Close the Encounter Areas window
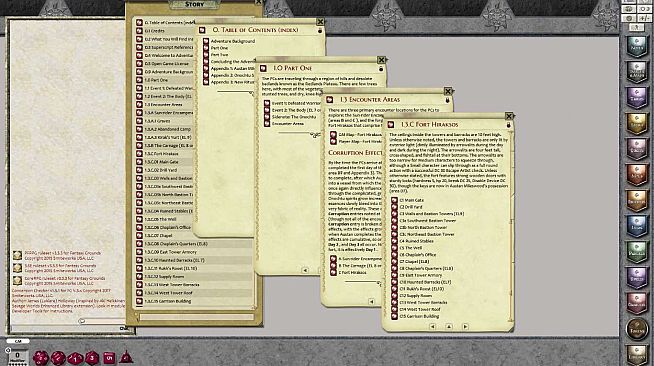The width and height of the screenshot is (654, 366). pos(448,91)
